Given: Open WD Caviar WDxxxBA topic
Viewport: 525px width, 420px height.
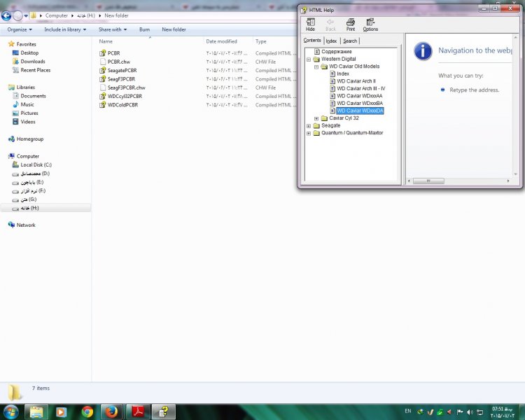Looking at the screenshot, I should [x=360, y=103].
